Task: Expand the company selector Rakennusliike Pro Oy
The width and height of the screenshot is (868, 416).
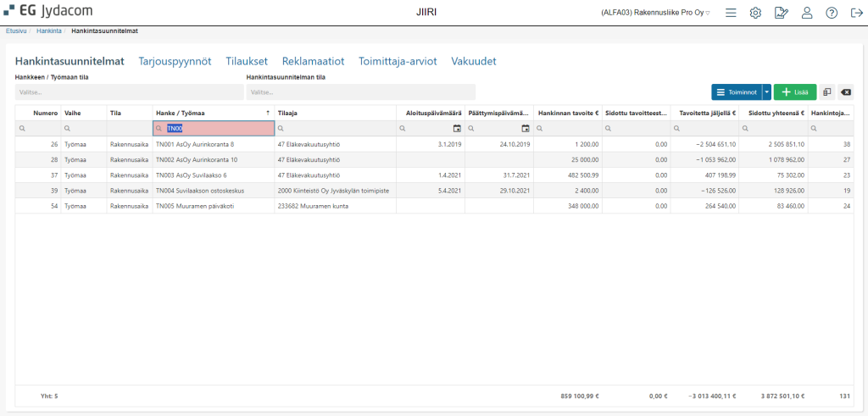Action: point(655,13)
